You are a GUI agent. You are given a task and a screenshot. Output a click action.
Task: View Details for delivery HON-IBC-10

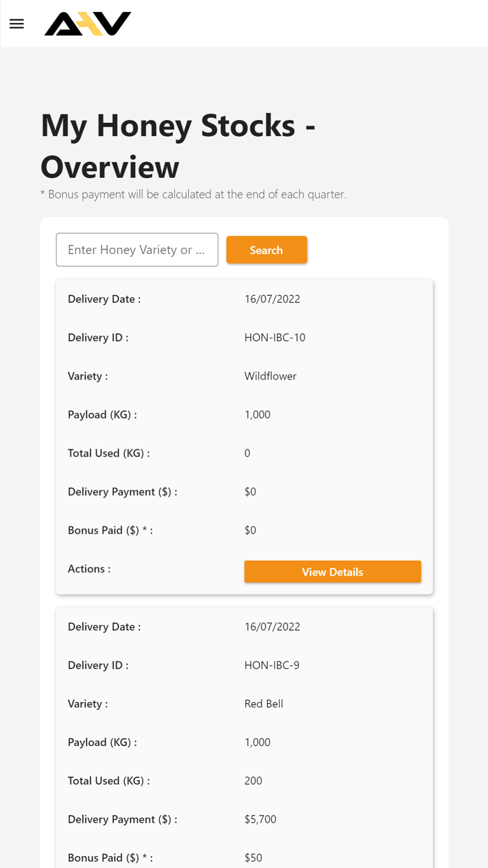tap(333, 571)
